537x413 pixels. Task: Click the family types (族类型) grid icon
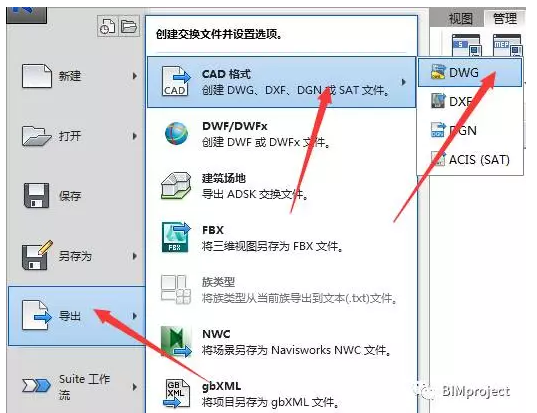point(176,289)
